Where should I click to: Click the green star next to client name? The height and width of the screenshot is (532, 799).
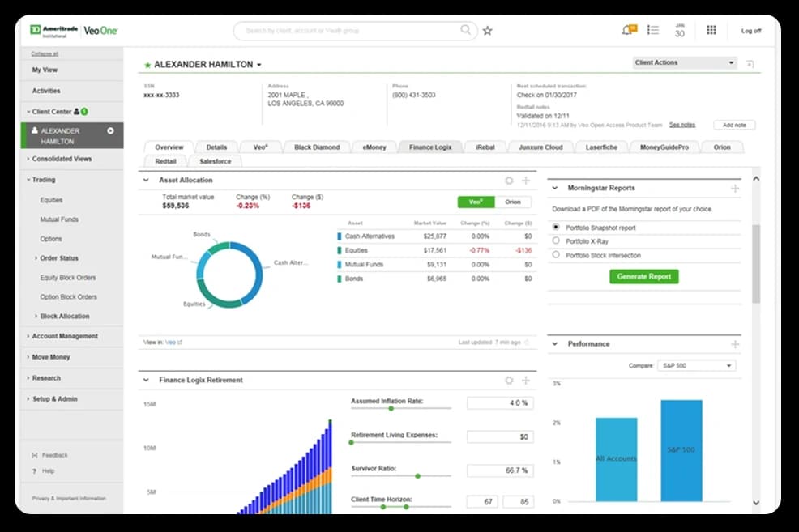coord(147,65)
